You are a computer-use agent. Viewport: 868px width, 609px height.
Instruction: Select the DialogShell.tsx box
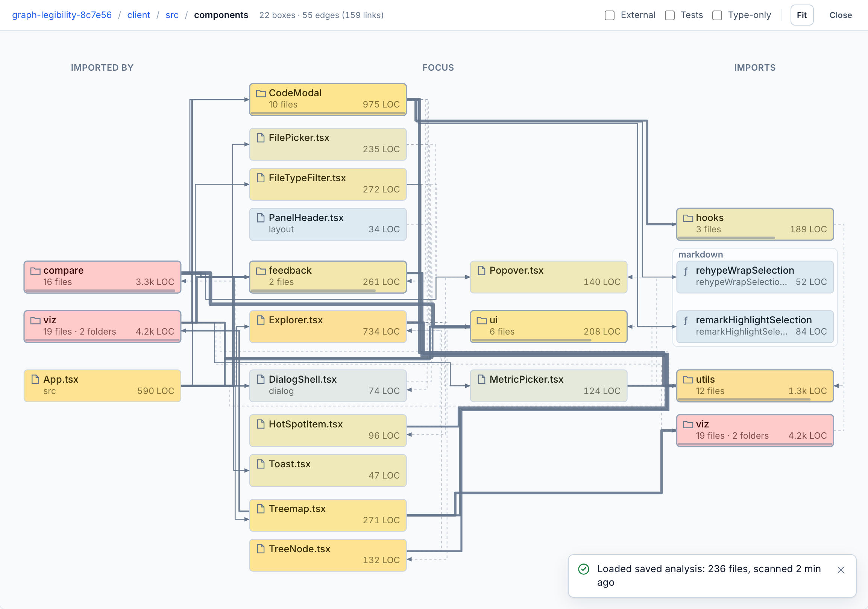(328, 386)
